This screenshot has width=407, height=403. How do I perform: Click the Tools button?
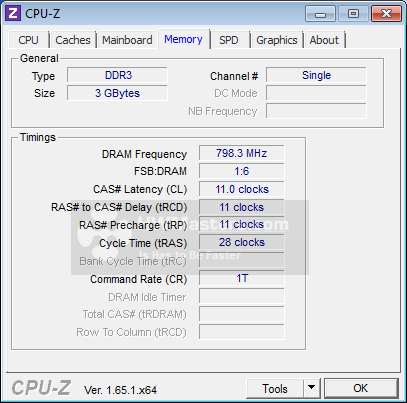pos(275,389)
